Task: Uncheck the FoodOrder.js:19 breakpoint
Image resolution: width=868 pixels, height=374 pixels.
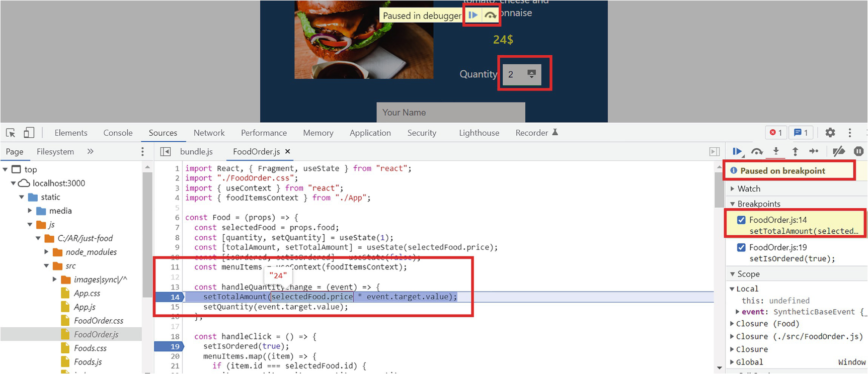Action: point(741,247)
